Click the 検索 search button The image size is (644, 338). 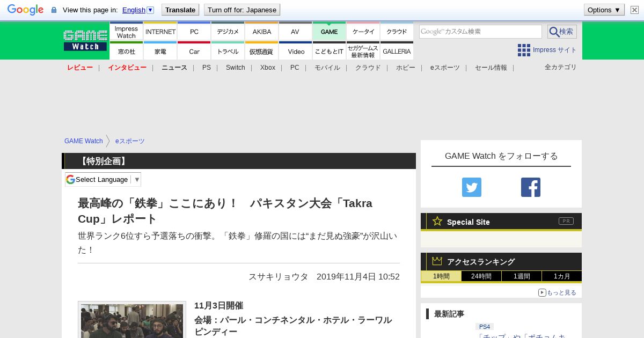562,32
